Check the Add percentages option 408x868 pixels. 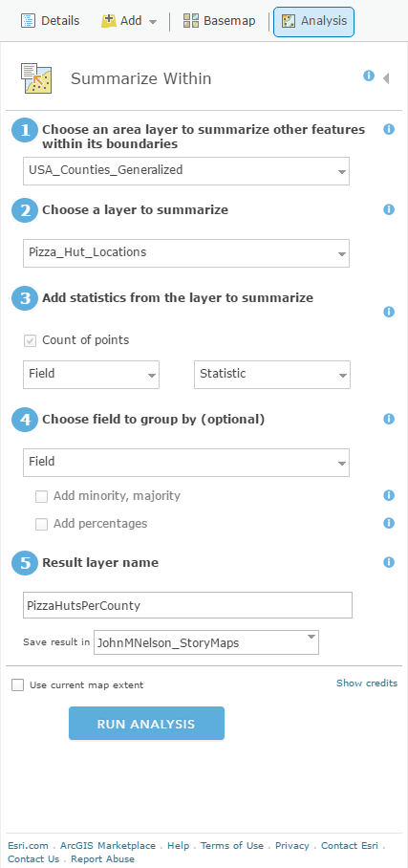tap(41, 524)
